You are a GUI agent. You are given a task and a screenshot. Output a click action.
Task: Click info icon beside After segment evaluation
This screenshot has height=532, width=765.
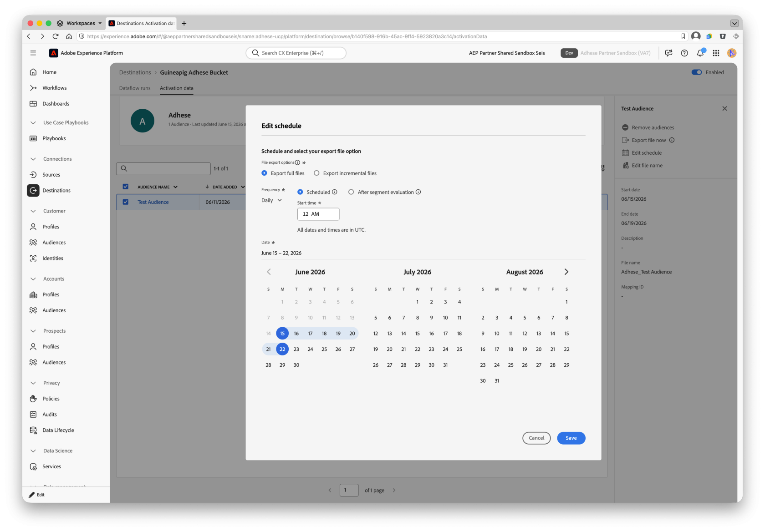click(x=418, y=192)
